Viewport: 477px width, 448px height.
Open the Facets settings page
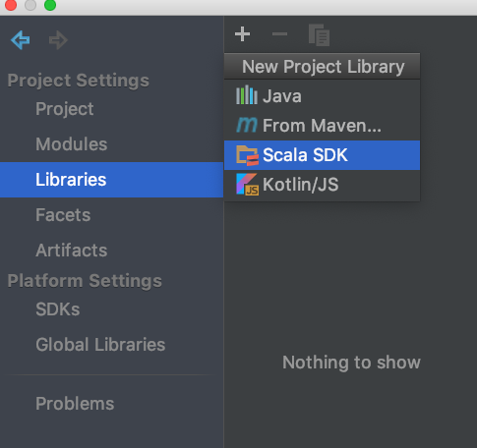[63, 215]
